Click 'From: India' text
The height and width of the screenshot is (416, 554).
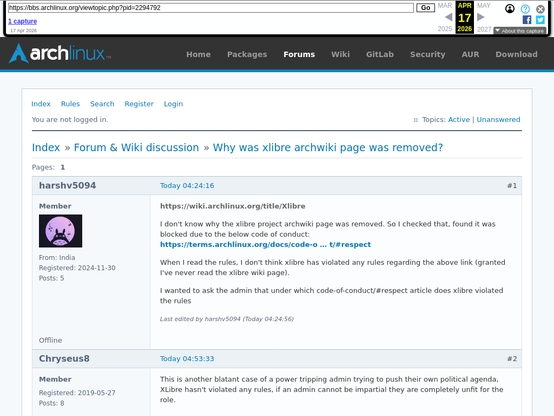click(x=57, y=258)
